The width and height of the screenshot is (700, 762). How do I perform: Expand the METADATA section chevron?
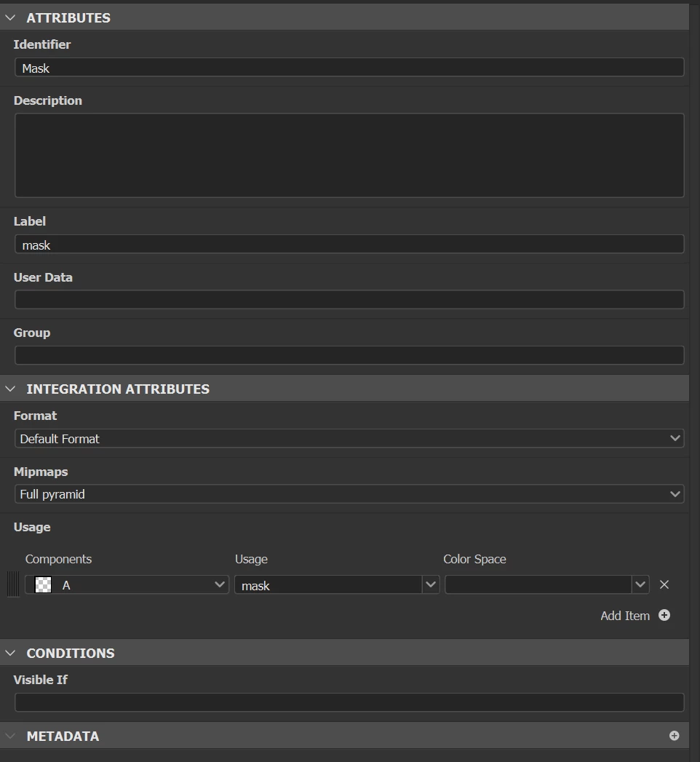point(10,736)
